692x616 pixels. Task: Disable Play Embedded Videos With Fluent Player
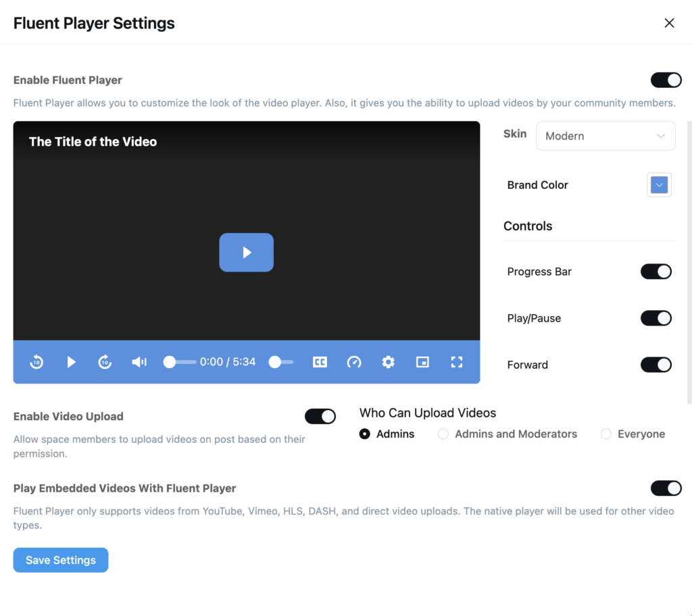pos(666,488)
